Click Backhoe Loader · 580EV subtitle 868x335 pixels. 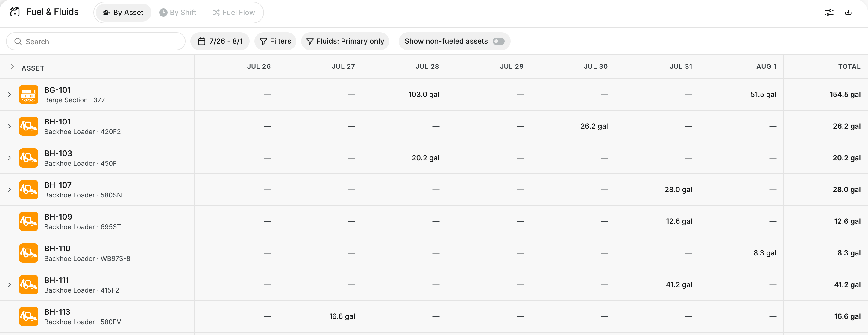[x=83, y=322]
